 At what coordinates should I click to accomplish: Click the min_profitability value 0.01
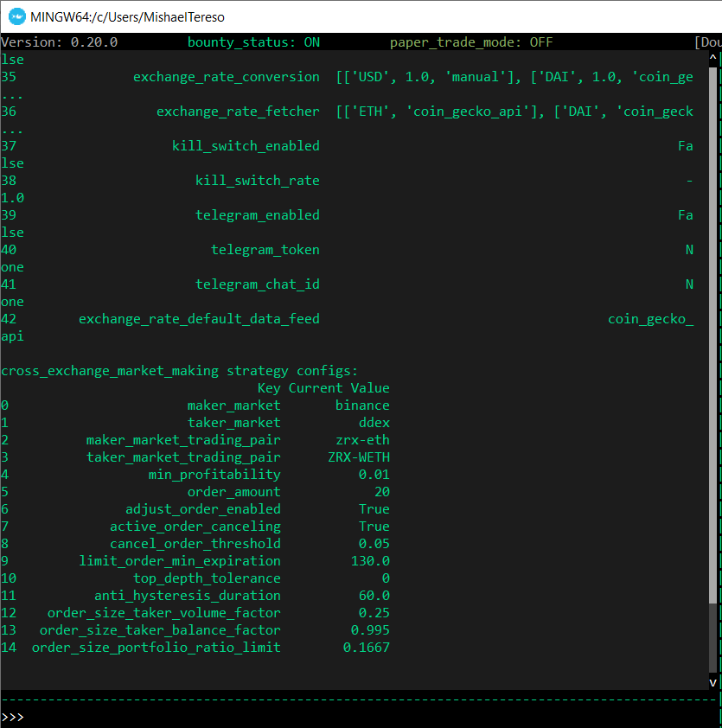click(x=374, y=474)
